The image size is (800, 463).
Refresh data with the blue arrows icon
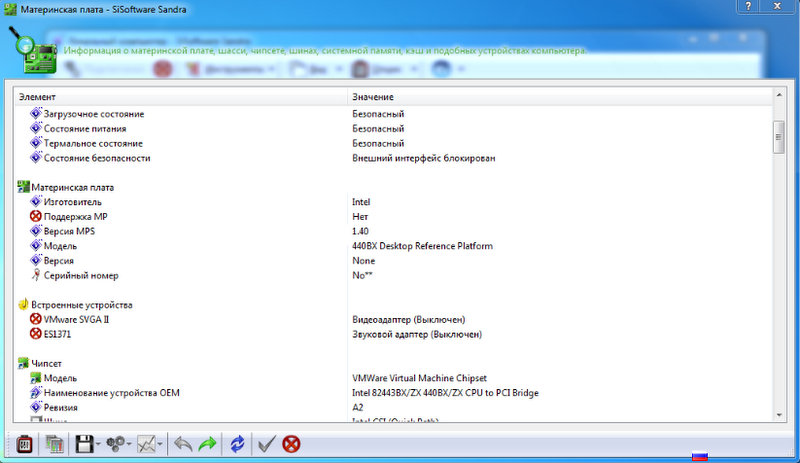click(x=237, y=444)
